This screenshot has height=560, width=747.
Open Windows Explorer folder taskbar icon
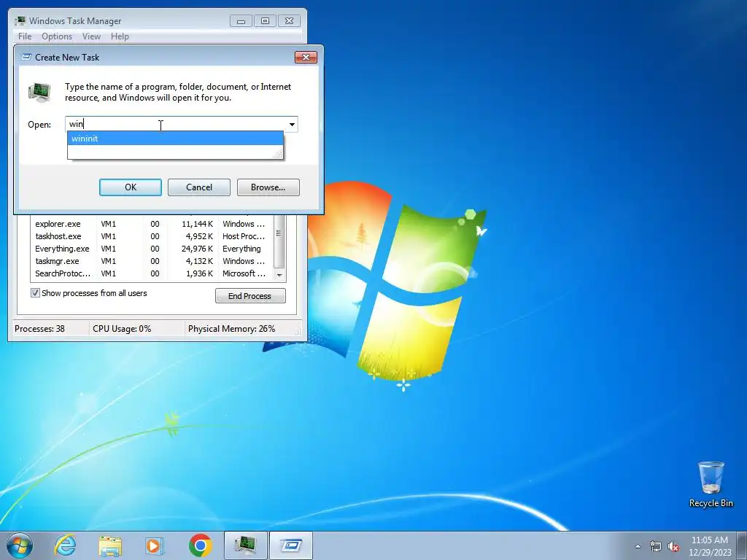[x=110, y=545]
